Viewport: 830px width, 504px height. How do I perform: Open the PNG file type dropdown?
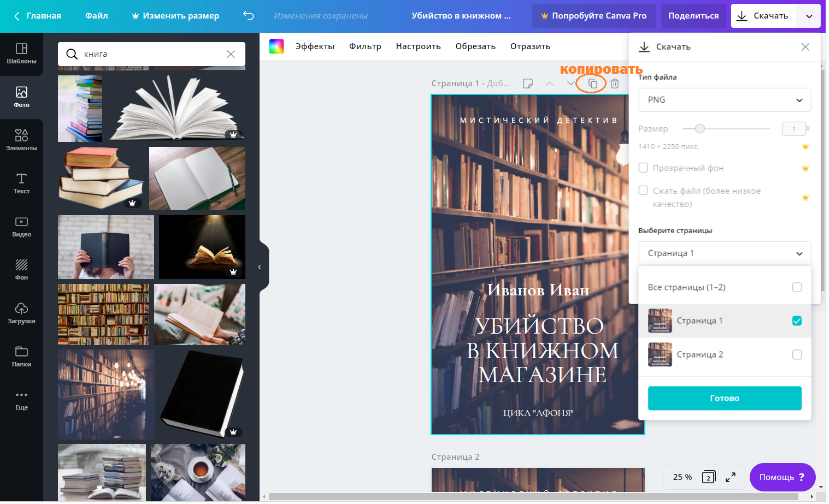pos(724,100)
